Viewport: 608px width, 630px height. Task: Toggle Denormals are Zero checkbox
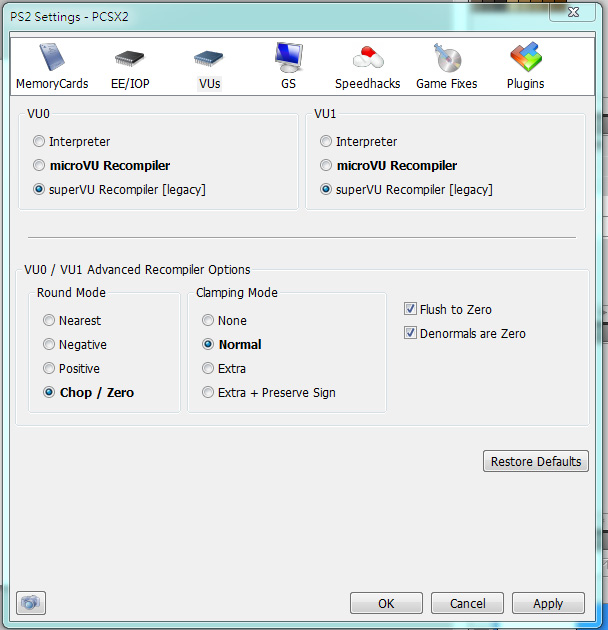tap(410, 333)
